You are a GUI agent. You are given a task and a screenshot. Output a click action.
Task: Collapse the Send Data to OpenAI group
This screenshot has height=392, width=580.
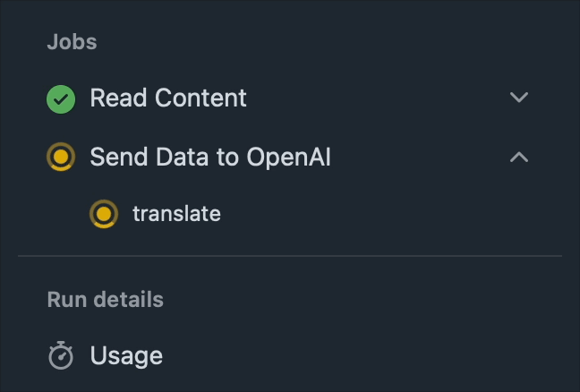click(x=519, y=157)
